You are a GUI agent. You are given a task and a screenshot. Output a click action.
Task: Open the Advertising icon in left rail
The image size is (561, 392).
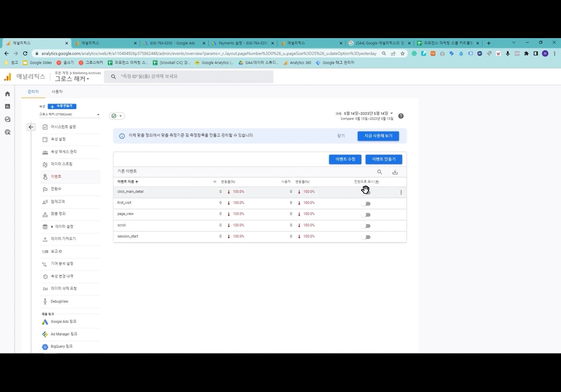(7, 132)
